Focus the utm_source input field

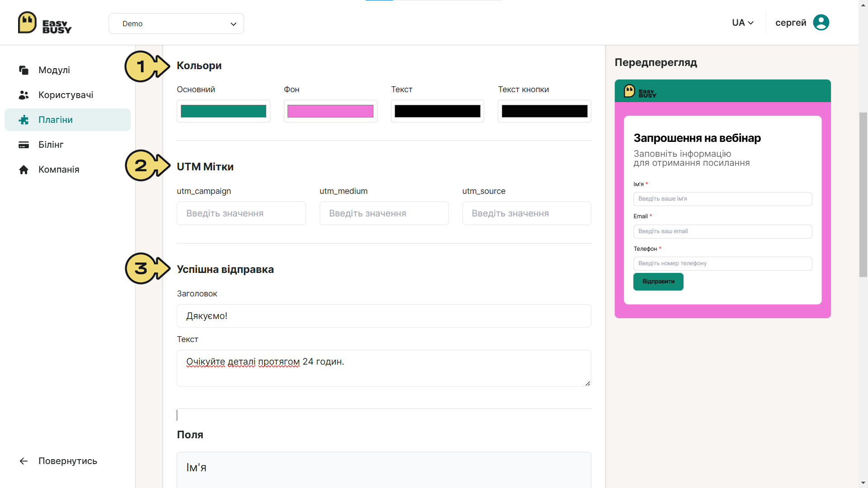pos(527,213)
